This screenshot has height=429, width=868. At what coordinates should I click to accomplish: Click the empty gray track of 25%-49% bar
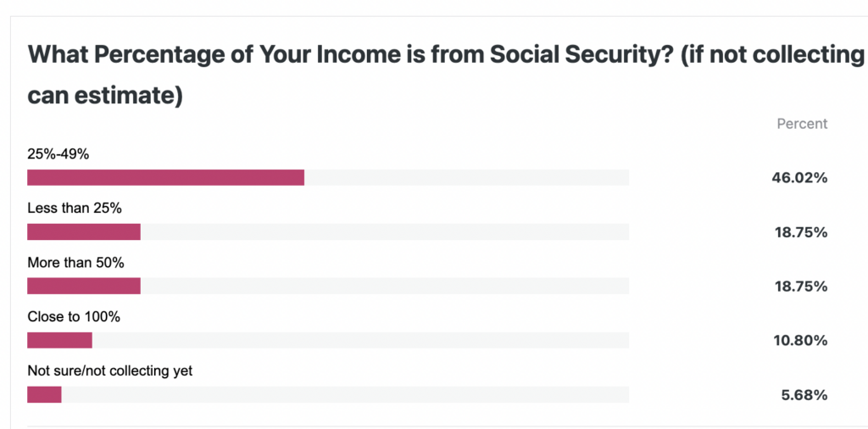click(x=467, y=178)
